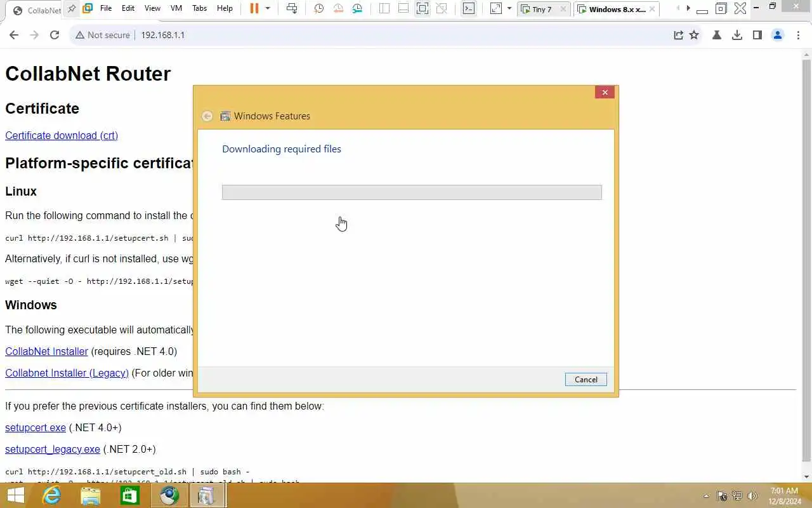The image size is (812, 508).
Task: Click the Windows Features back arrow
Action: coord(207,116)
